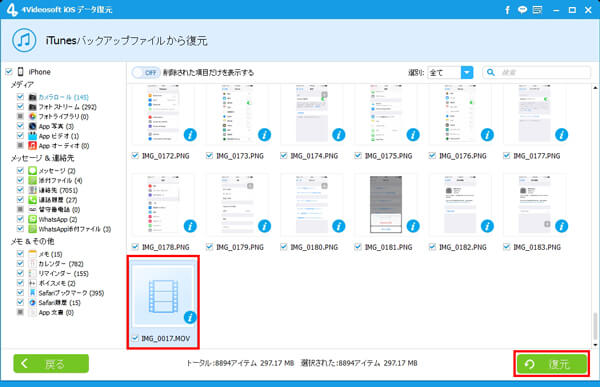
Task: Show info for IMG_0173.PNG
Action: [x=264, y=135]
